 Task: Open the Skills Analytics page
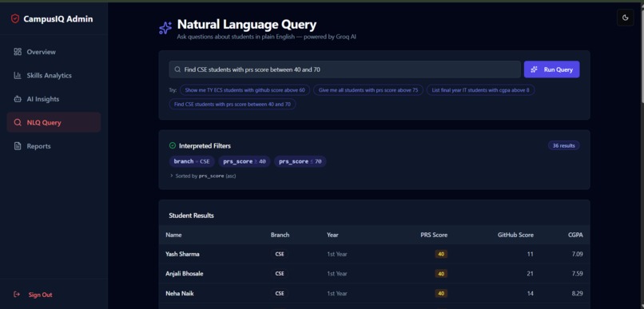(54, 76)
